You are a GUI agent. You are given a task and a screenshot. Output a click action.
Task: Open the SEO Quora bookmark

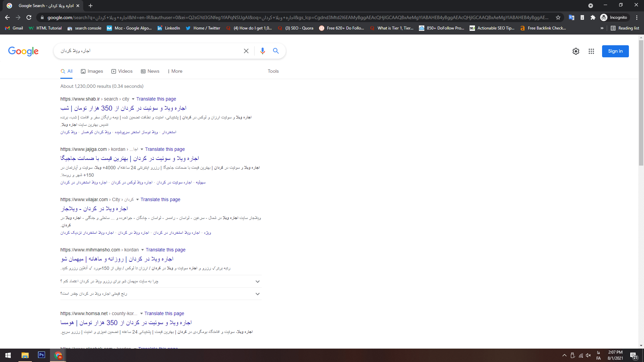click(x=296, y=28)
